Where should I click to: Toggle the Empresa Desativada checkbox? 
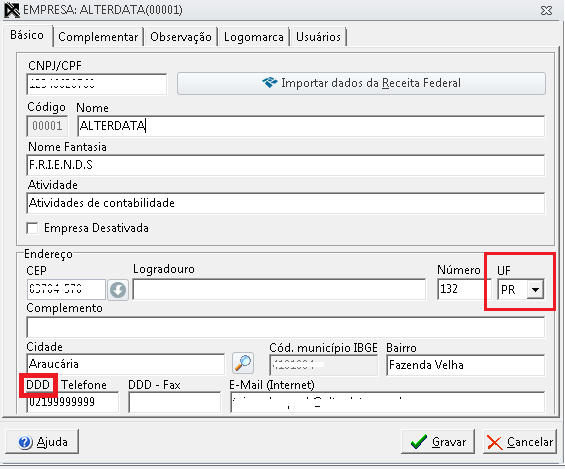pos(32,228)
